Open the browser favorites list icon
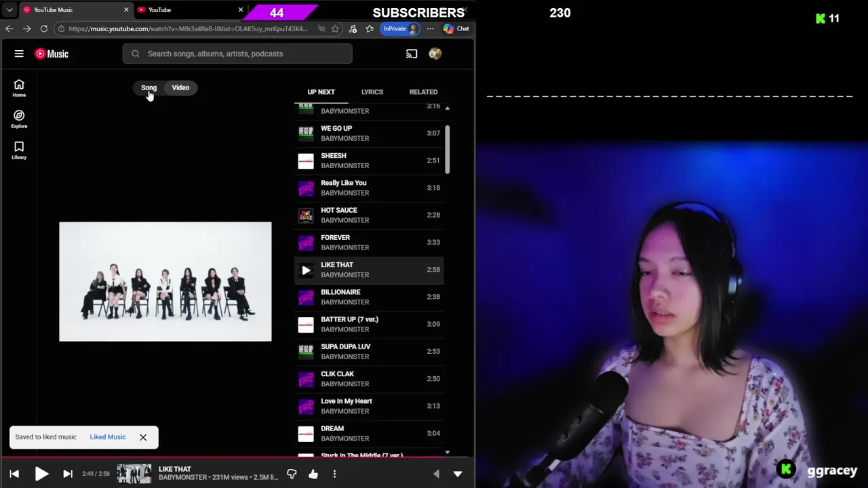Image resolution: width=868 pixels, height=488 pixels. (370, 28)
